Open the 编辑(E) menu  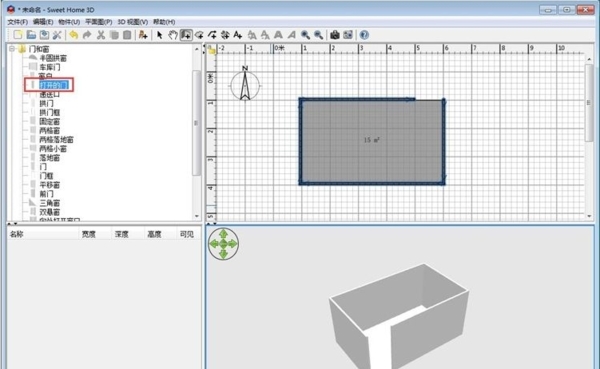[43, 22]
